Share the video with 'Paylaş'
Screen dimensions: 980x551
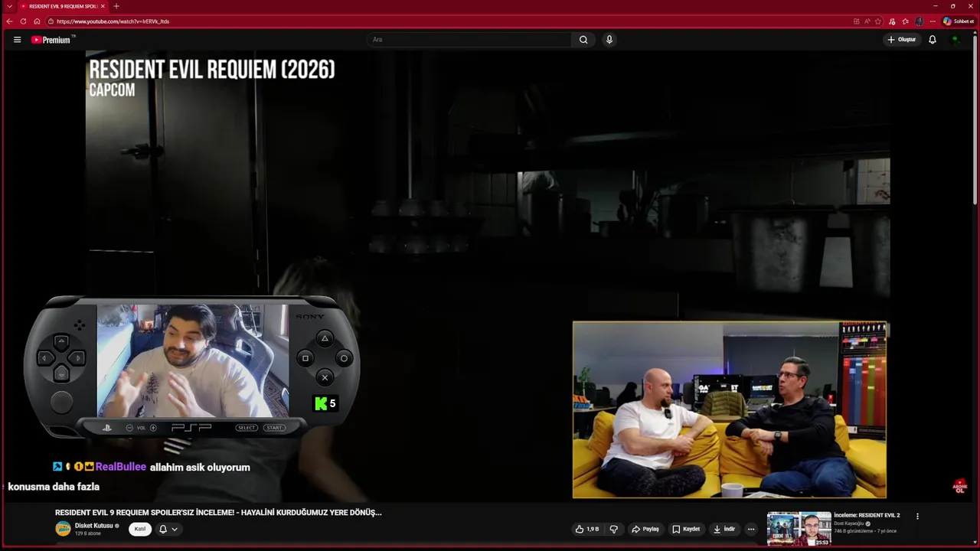tap(645, 529)
